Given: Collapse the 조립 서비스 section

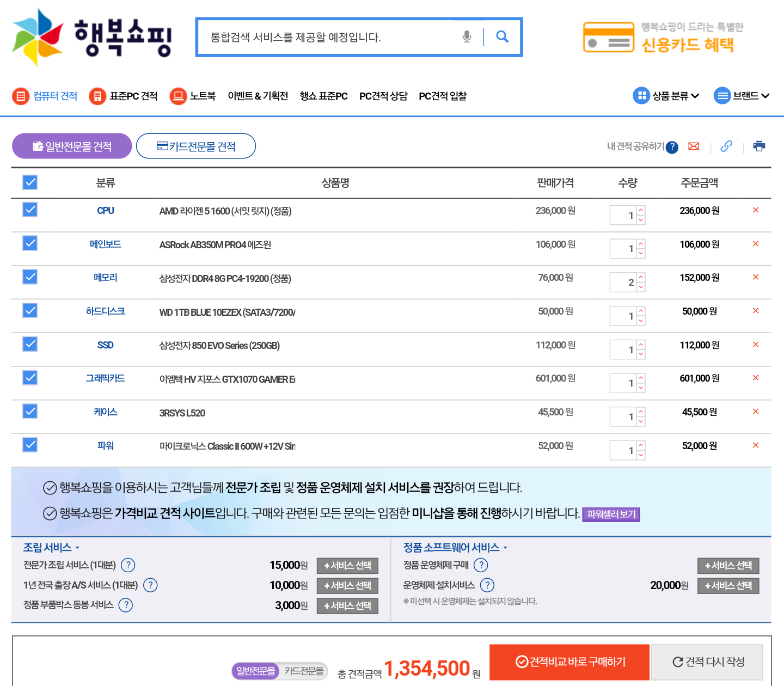Looking at the screenshot, I should click(51, 548).
